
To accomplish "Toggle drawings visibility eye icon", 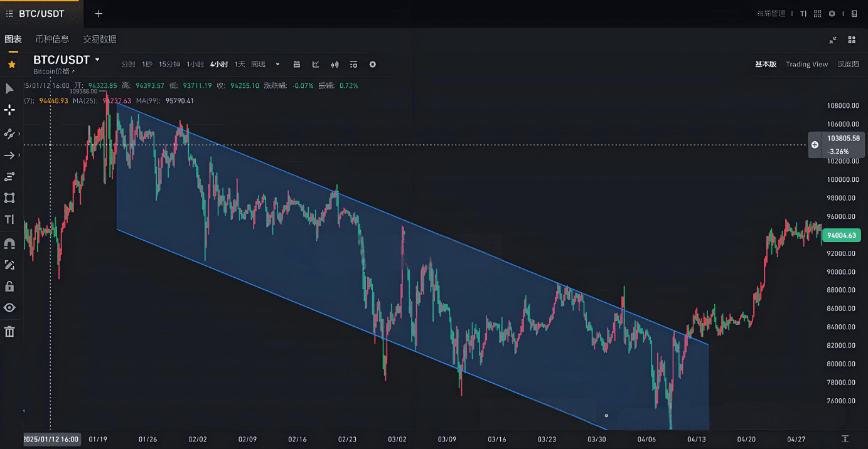I will 9,308.
